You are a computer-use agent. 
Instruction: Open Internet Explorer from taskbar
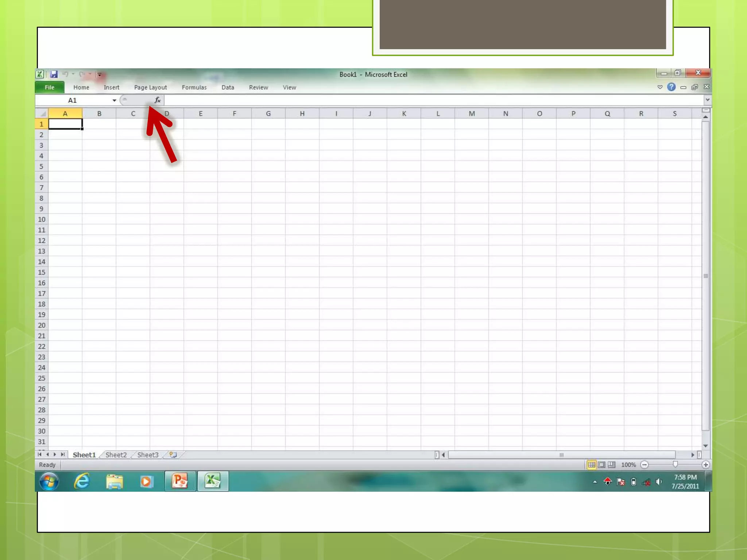[x=82, y=481]
